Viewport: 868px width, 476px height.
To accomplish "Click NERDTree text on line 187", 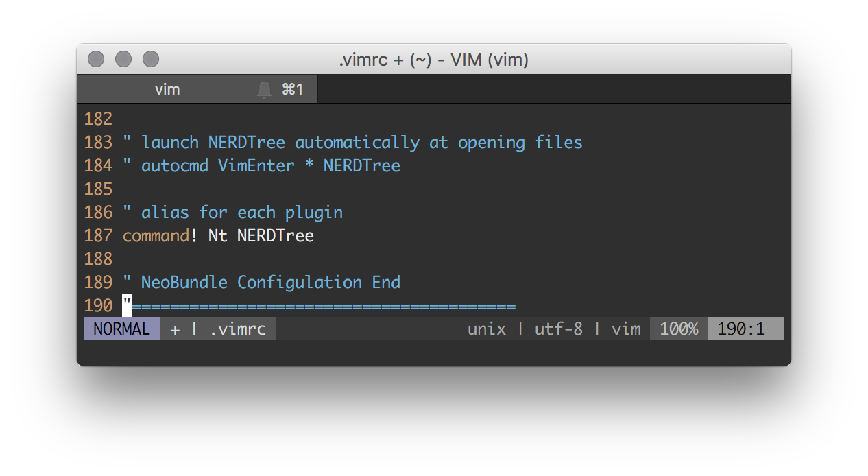I will tap(275, 236).
